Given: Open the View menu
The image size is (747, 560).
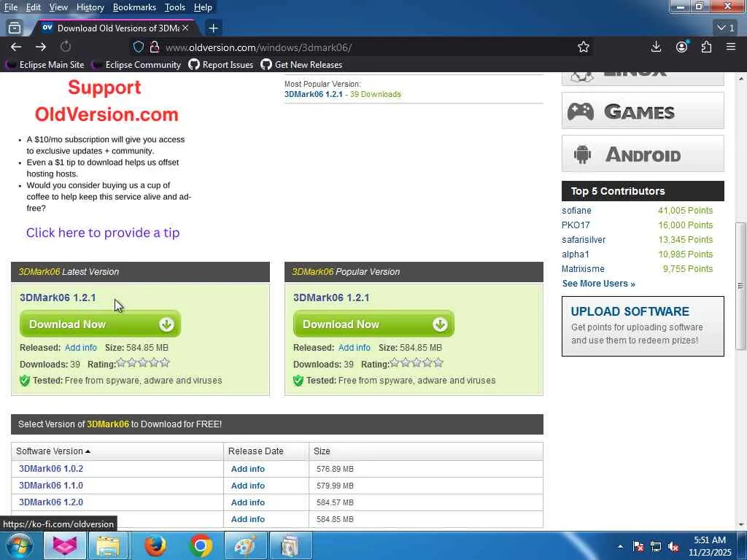Looking at the screenshot, I should click(58, 7).
